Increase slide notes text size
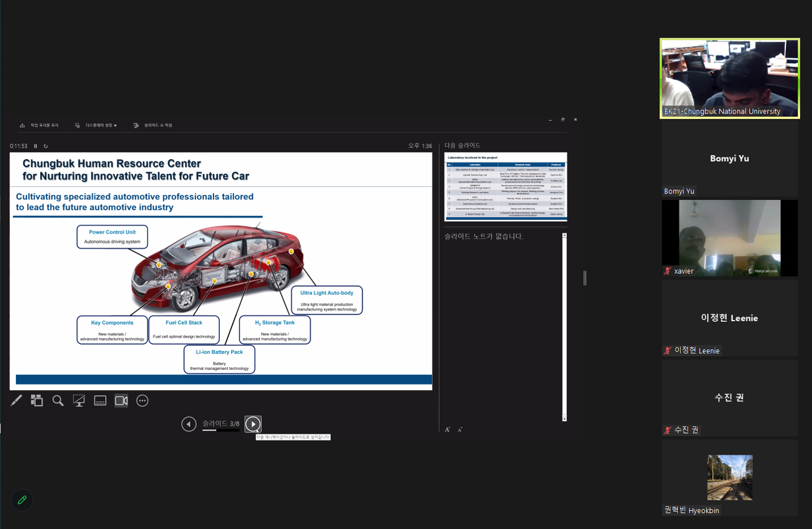This screenshot has width=812, height=529. [x=447, y=430]
